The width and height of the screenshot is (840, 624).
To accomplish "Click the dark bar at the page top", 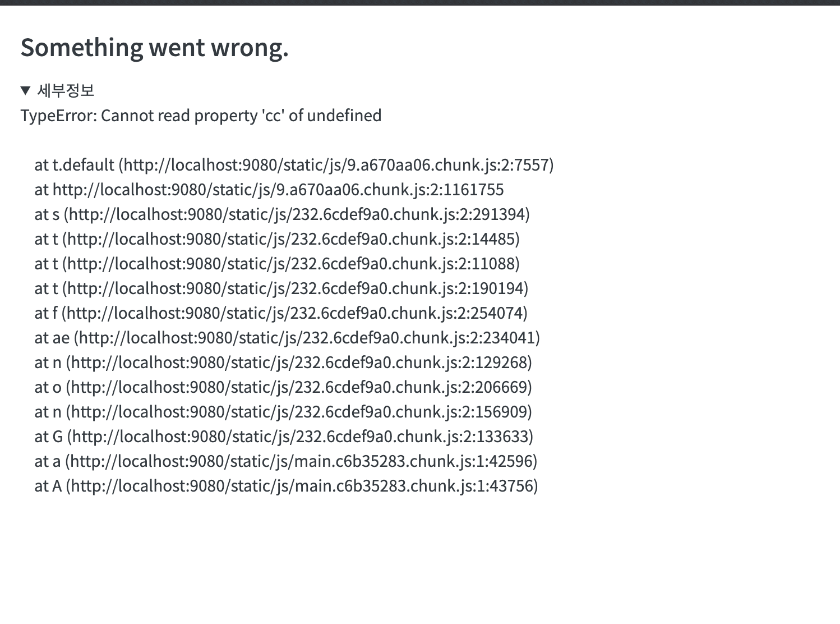I will point(420,2).
